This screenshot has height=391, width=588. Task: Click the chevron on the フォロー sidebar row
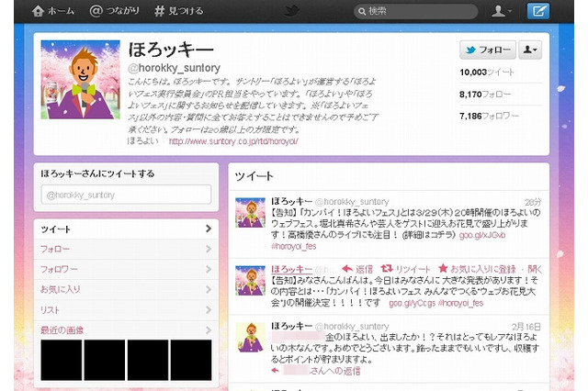tap(209, 249)
